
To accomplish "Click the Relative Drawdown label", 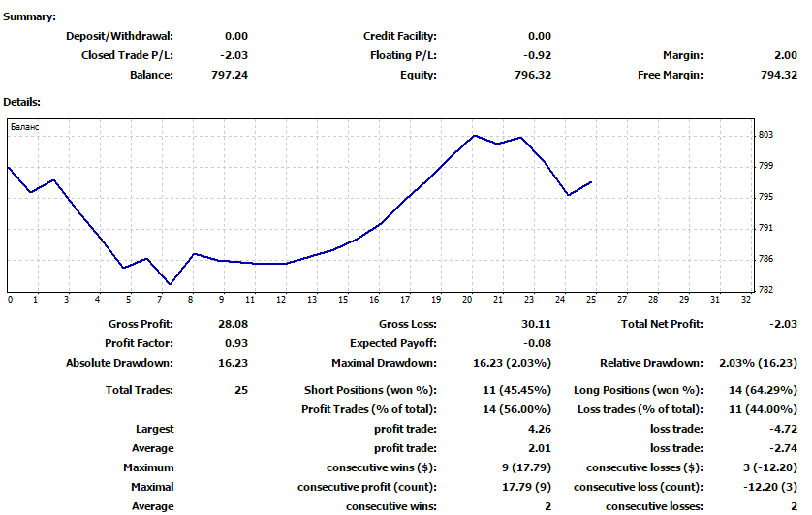I will [653, 363].
